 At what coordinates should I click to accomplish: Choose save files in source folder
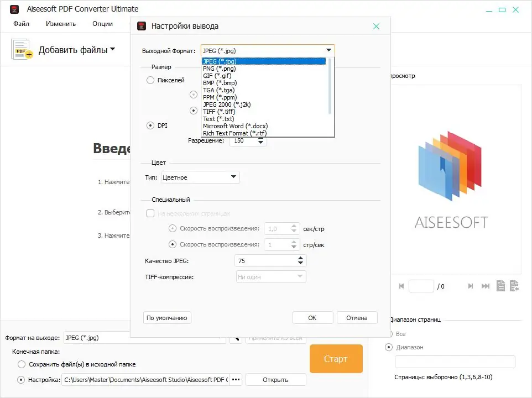coord(22,364)
